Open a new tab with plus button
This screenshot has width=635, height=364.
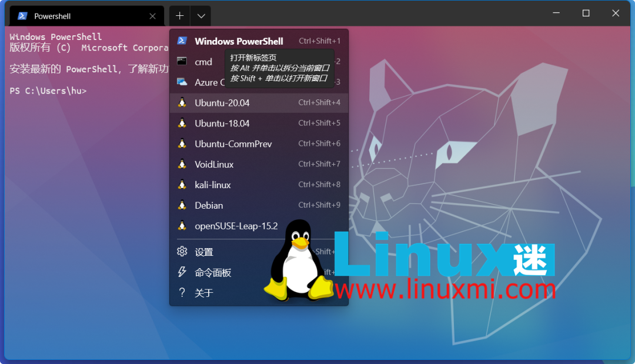tap(180, 16)
